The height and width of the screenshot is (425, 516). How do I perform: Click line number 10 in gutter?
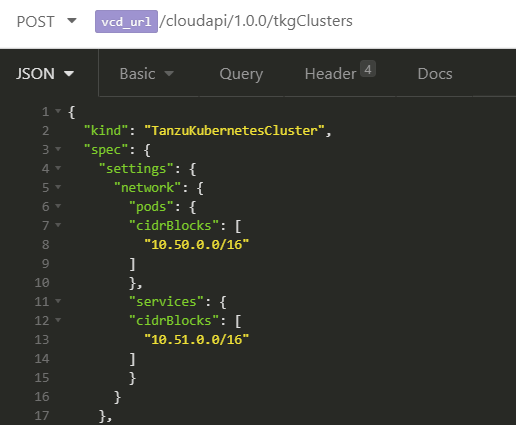[42, 283]
